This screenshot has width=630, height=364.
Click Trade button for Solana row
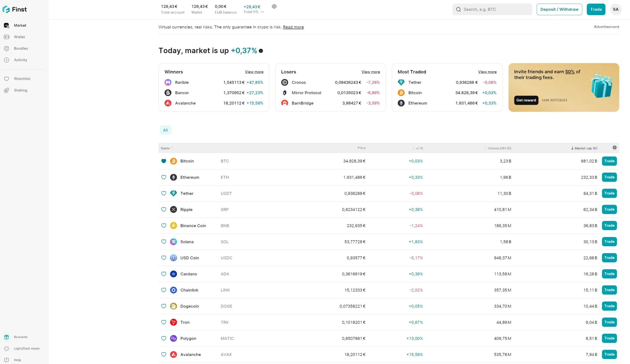tap(609, 242)
